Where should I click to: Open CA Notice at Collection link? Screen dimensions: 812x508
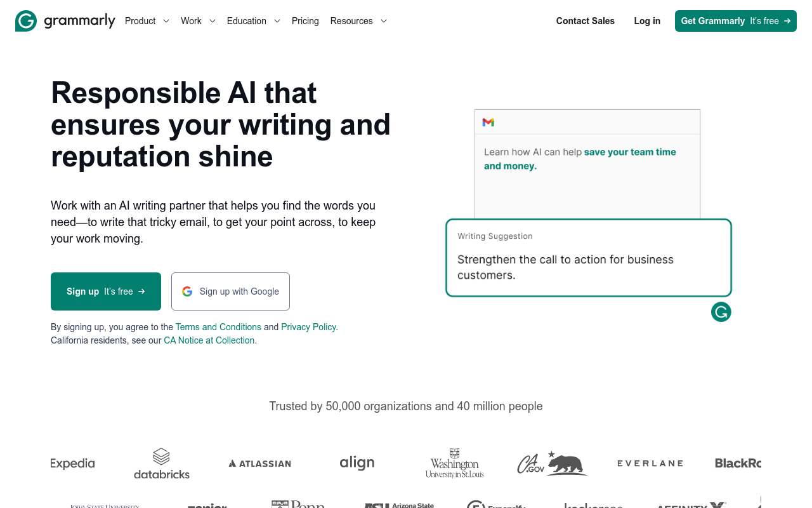(x=209, y=340)
